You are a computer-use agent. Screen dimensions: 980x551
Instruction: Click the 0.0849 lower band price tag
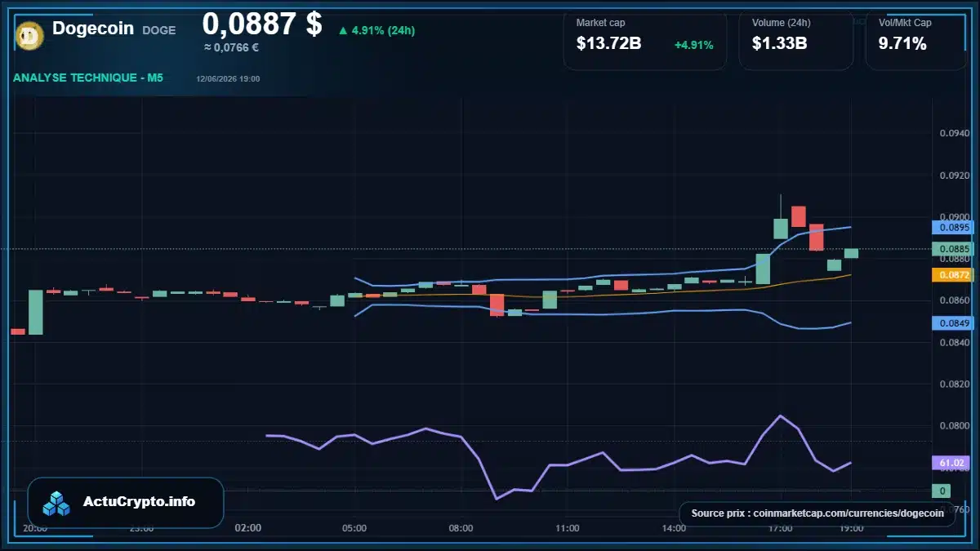pyautogui.click(x=951, y=323)
